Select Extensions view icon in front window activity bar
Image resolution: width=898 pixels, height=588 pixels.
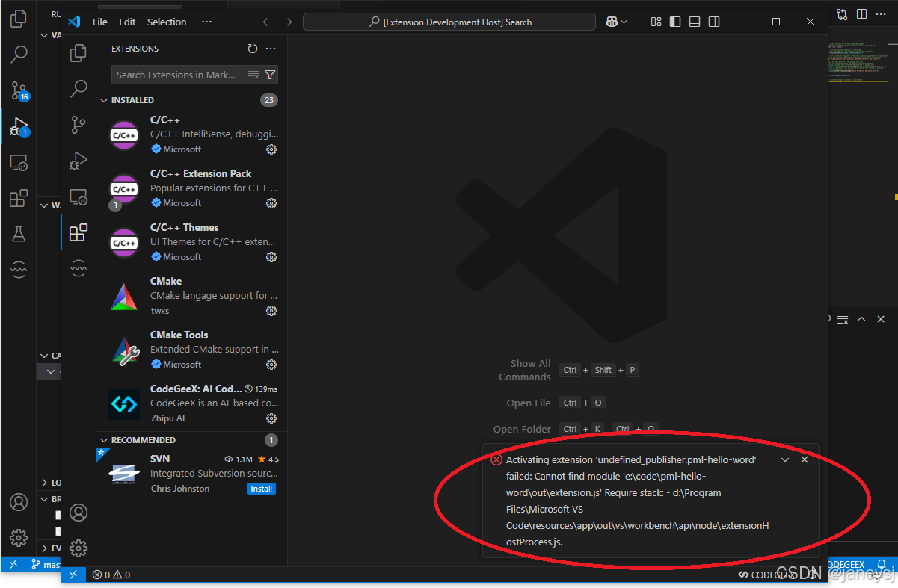click(x=79, y=232)
